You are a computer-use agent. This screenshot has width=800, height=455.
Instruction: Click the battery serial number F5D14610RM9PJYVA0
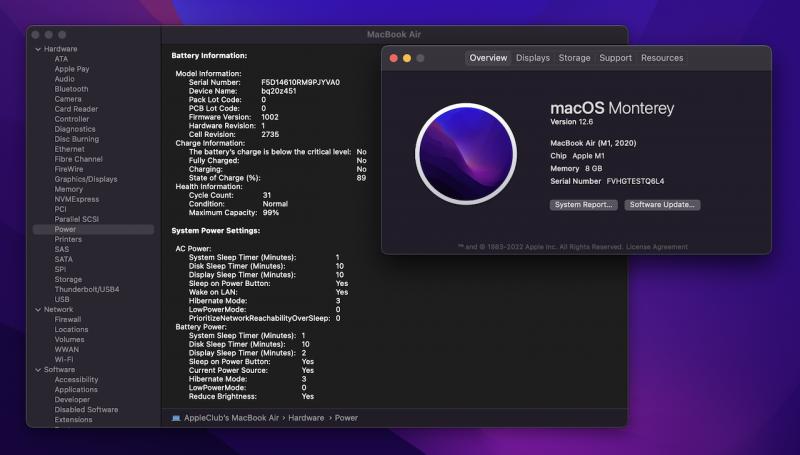point(301,83)
